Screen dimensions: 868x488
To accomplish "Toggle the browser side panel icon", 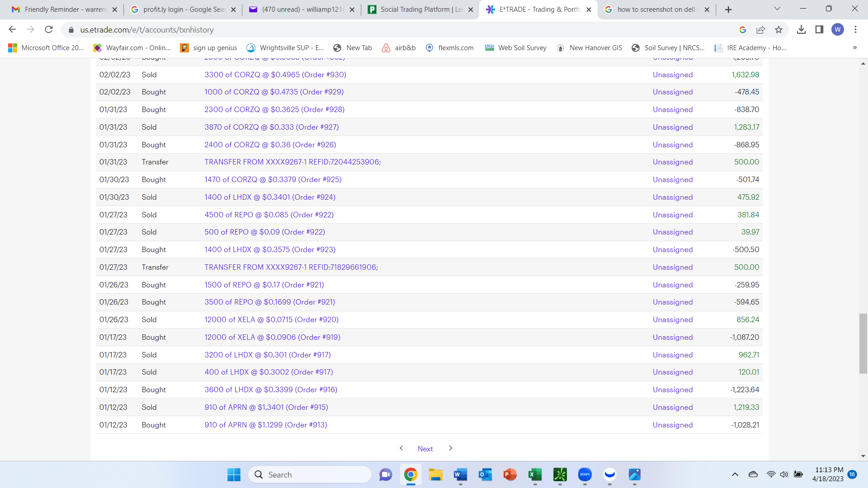I will (x=819, y=30).
